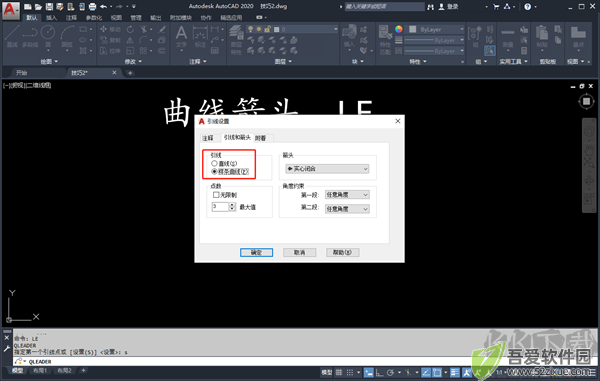Open the Arrowhead (实心闭合) dropdown
600x381 pixels.
click(327, 169)
